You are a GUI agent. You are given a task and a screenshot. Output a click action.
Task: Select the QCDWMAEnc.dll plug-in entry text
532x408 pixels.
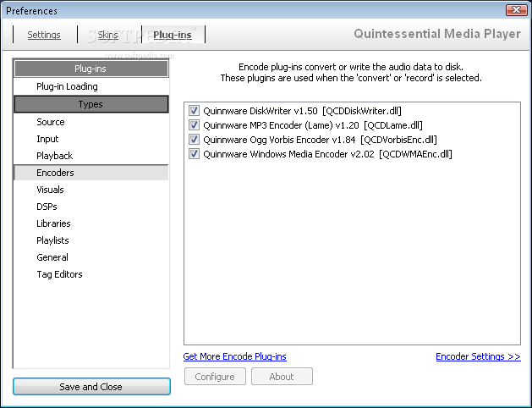327,154
